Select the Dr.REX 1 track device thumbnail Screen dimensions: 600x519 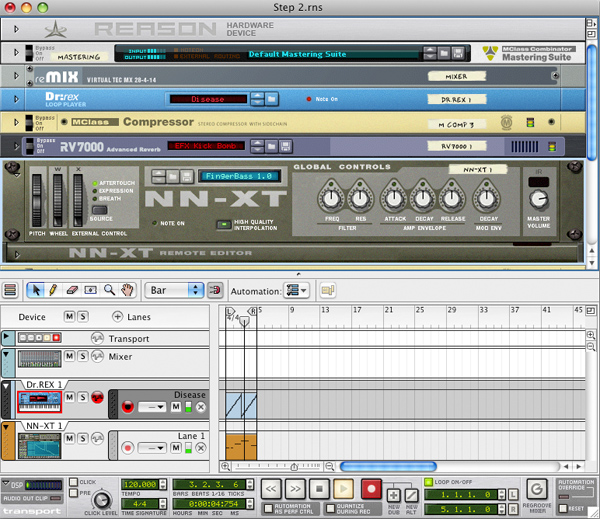coord(39,402)
